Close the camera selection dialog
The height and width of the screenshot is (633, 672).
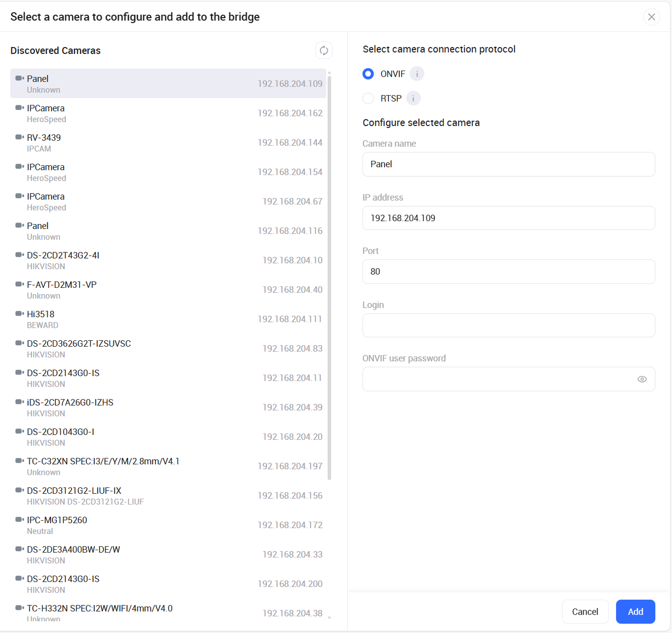point(651,17)
